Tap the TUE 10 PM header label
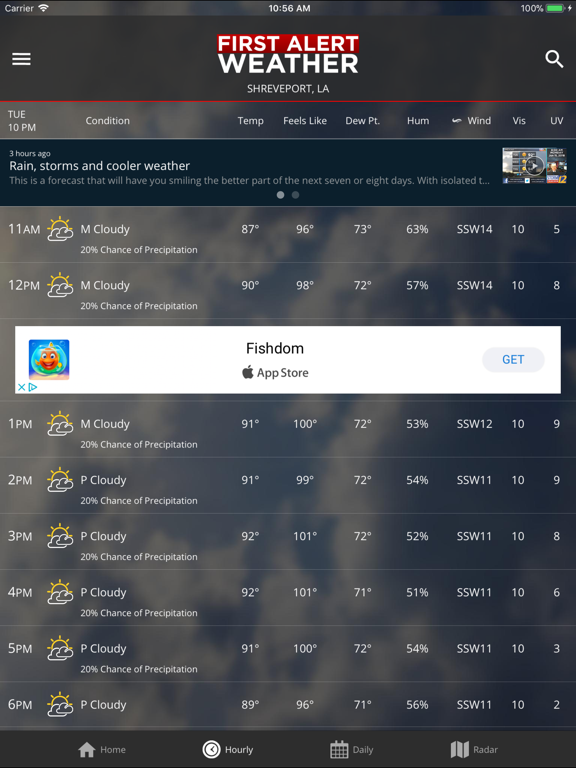Image resolution: width=576 pixels, height=768 pixels. 22,120
